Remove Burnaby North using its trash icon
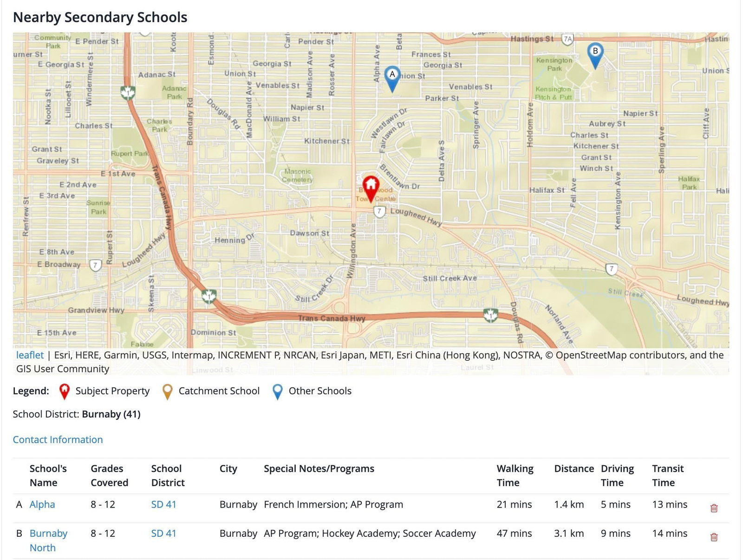 click(714, 537)
